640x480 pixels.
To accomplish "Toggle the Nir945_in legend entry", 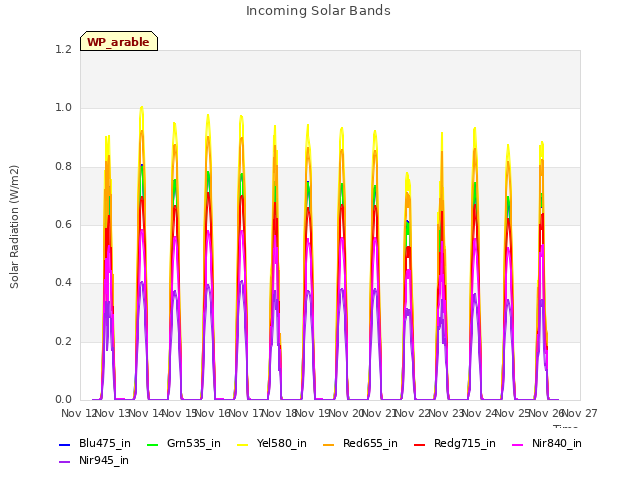I will 94,461.
